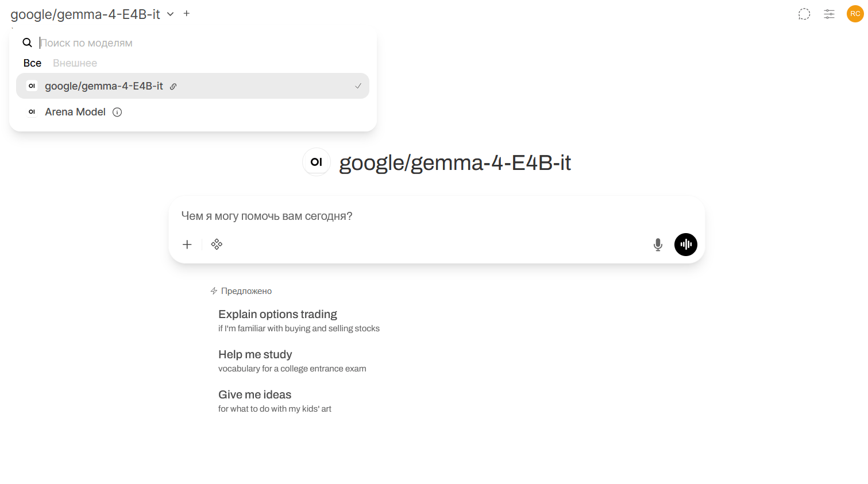The image size is (868, 484).
Task: Open integrations diamond-grid icon in prompt box
Action: point(217,245)
